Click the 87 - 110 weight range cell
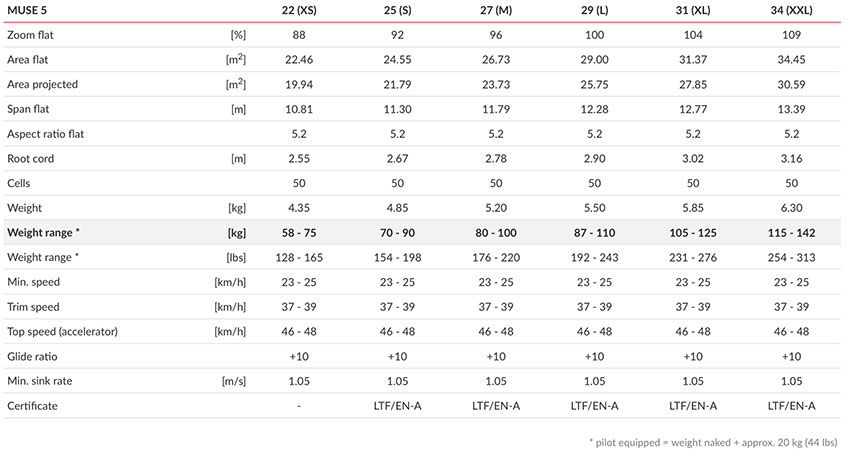 pos(595,233)
